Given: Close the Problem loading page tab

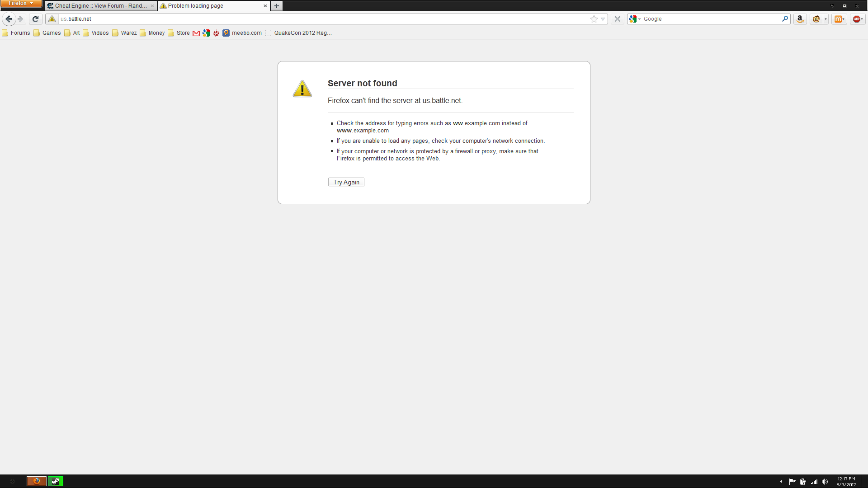Looking at the screenshot, I should point(265,6).
